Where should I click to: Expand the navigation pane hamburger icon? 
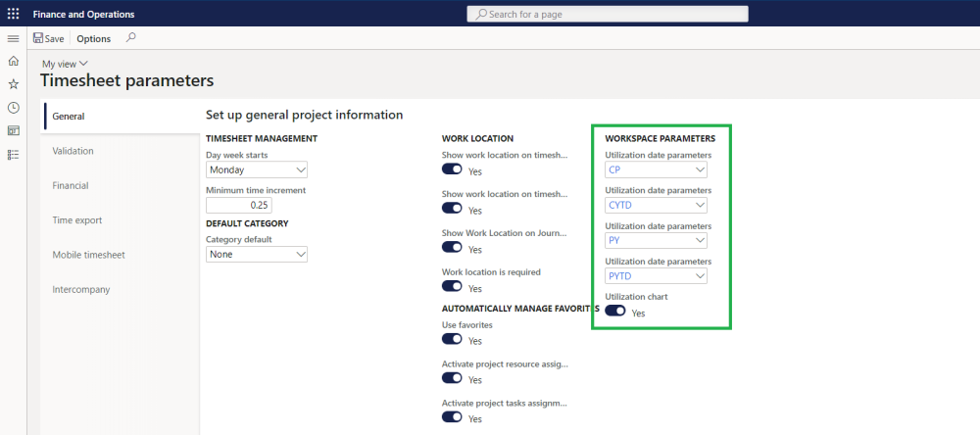pos(13,38)
